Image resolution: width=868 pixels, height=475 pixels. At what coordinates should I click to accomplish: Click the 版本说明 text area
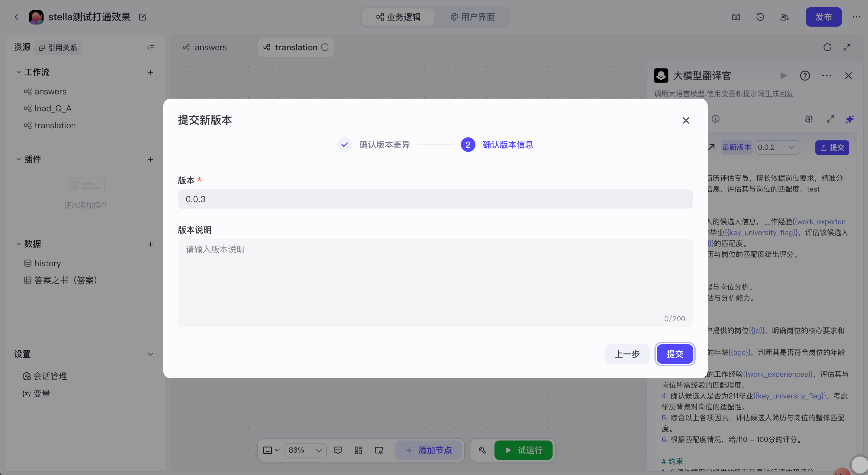435,283
